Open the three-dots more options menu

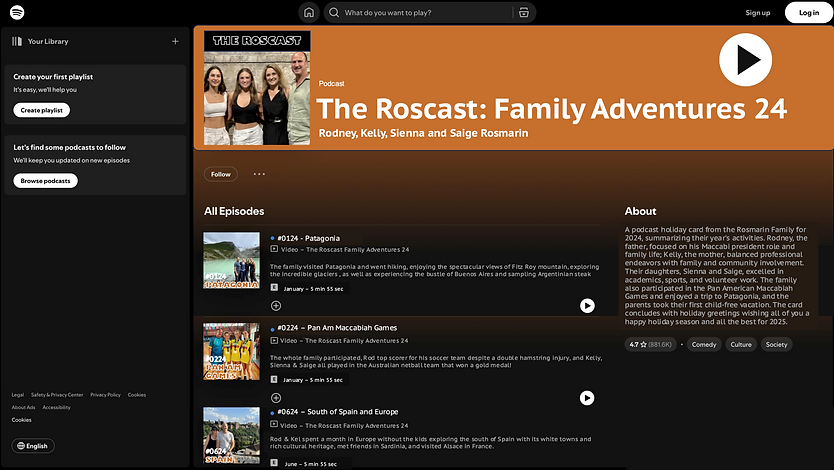pyautogui.click(x=259, y=174)
